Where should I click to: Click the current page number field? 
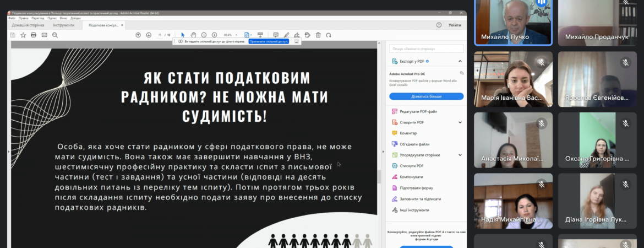pyautogui.click(x=160, y=35)
